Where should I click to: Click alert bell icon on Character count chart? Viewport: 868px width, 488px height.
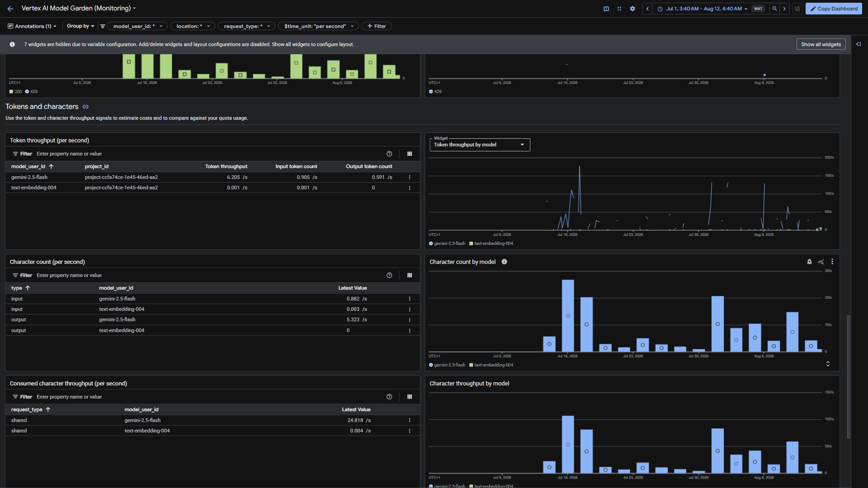(809, 262)
